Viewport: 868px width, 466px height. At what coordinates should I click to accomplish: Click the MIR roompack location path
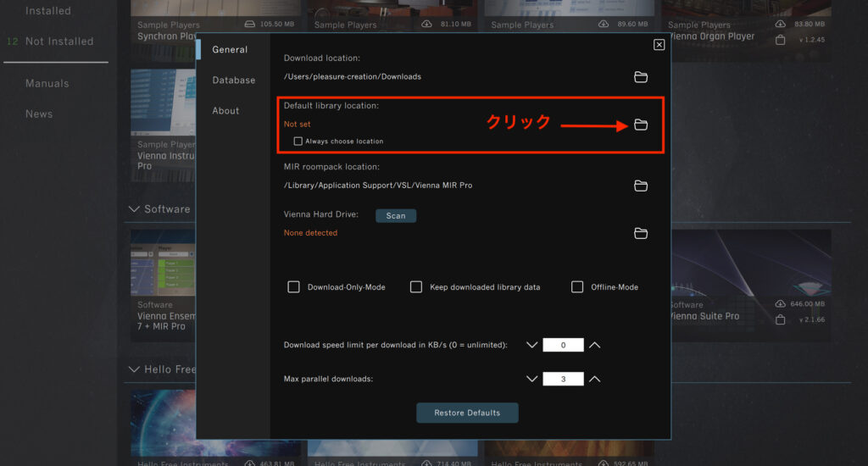pos(378,186)
